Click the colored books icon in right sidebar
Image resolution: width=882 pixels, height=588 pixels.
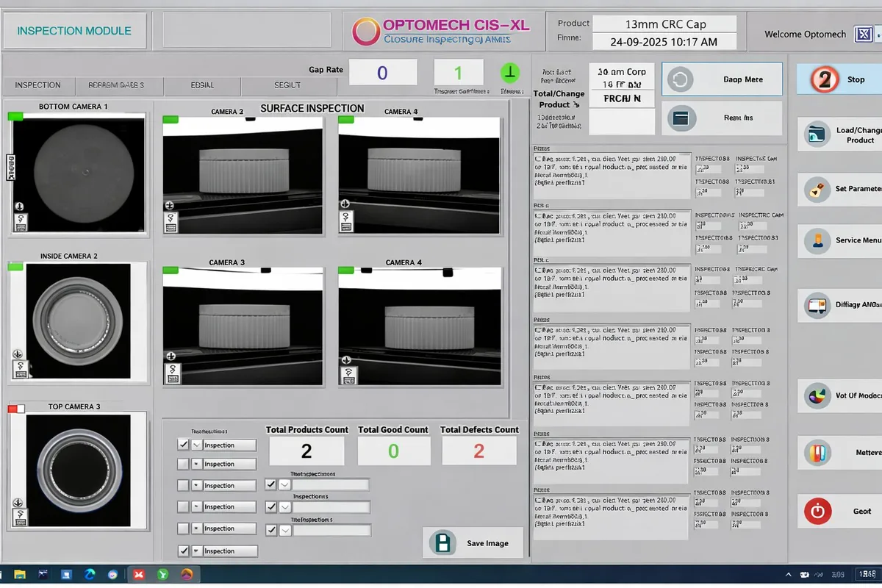coord(817,452)
